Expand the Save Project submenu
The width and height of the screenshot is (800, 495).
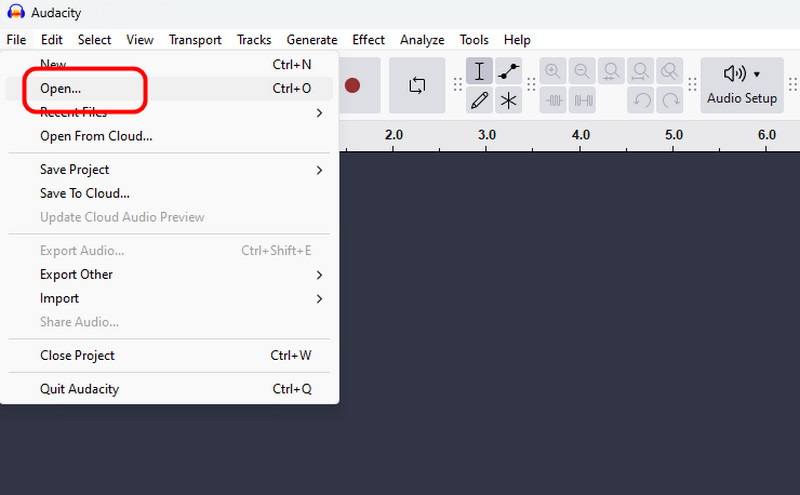(169, 169)
